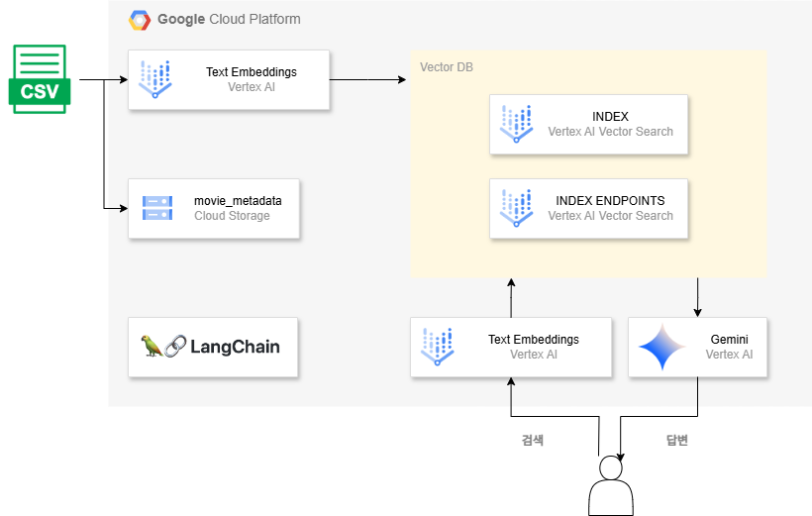Click 'Vertex AI Vector Search' under INDEX ENDPOINTS
Screen dimensions: 812x516
tap(611, 216)
